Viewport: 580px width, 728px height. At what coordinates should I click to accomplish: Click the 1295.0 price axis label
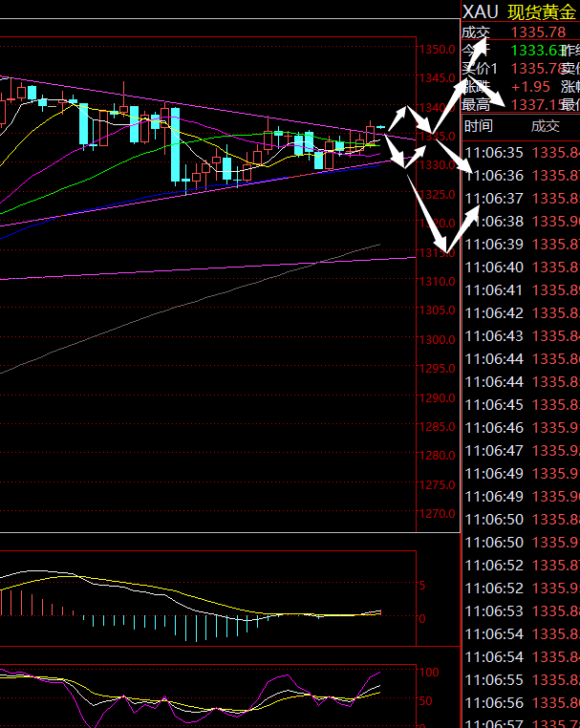point(437,368)
